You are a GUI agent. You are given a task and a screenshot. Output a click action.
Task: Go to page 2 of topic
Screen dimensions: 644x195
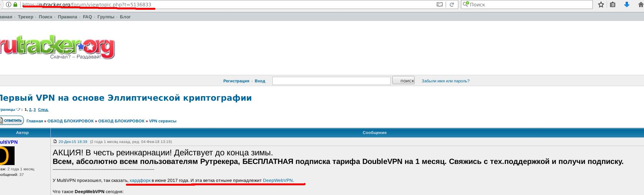coord(30,110)
